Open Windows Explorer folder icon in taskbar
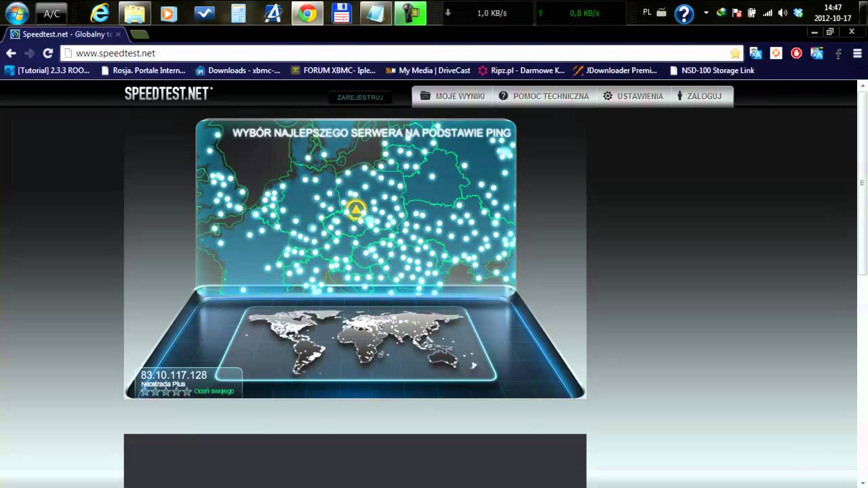The width and height of the screenshot is (868, 488). click(x=134, y=13)
